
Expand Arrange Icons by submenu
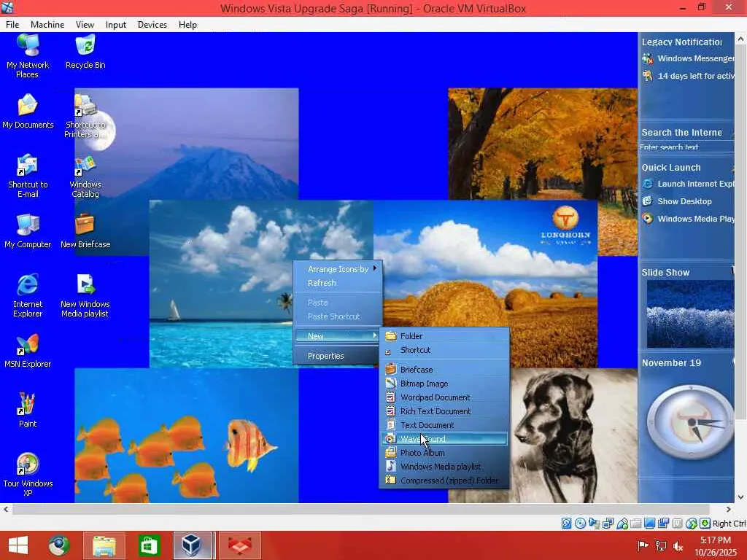click(338, 269)
